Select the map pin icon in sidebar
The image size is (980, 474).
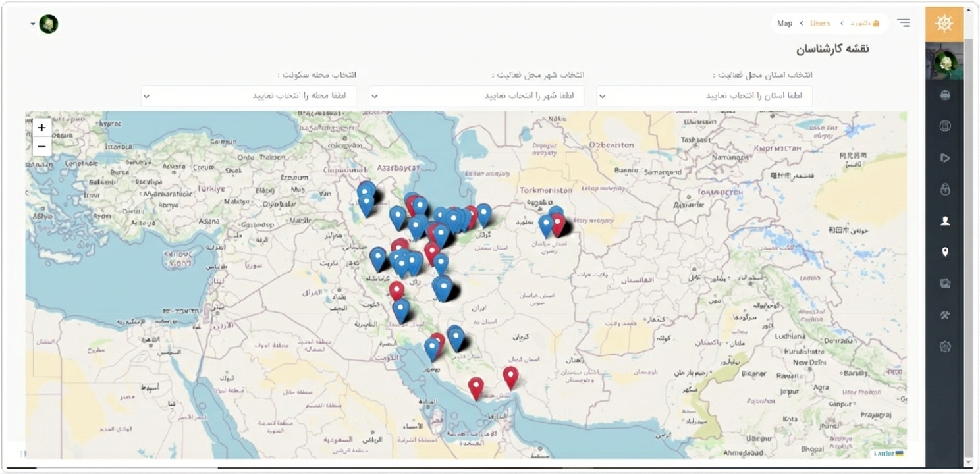click(x=945, y=252)
